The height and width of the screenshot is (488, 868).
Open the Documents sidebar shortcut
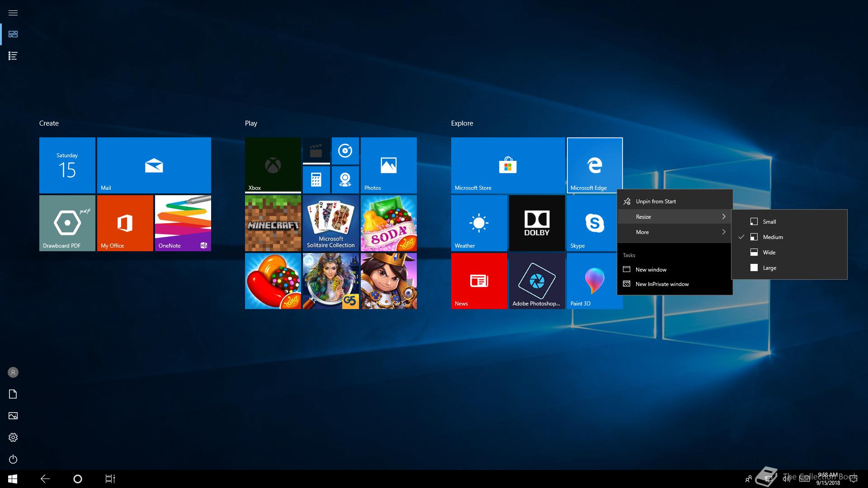[13, 394]
